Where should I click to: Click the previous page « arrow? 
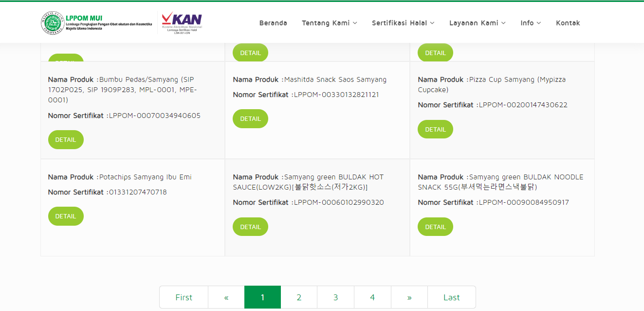(x=226, y=297)
